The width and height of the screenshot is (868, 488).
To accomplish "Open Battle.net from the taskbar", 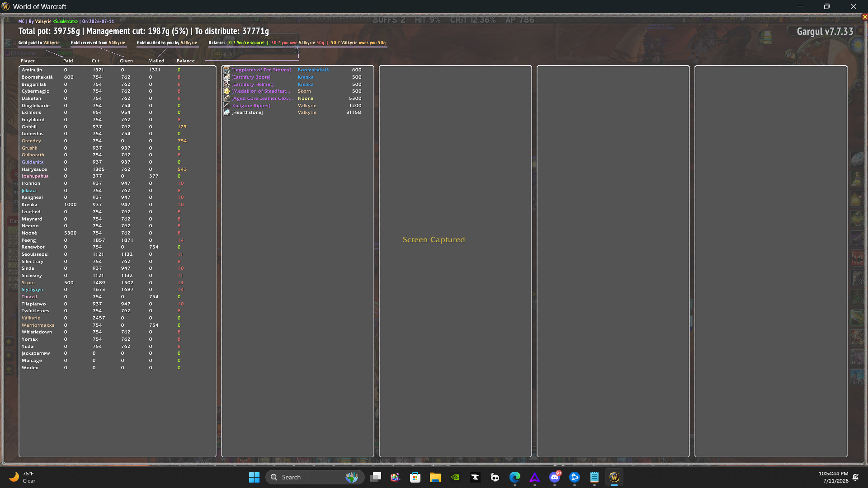I will click(x=575, y=477).
